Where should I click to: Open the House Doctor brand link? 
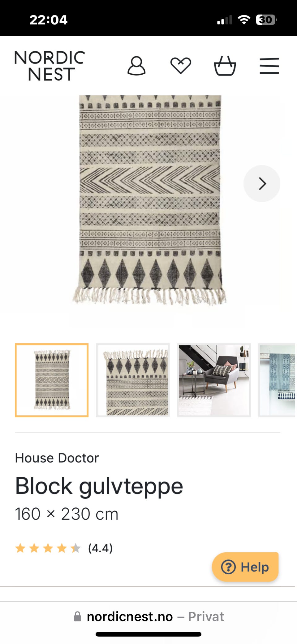57,458
